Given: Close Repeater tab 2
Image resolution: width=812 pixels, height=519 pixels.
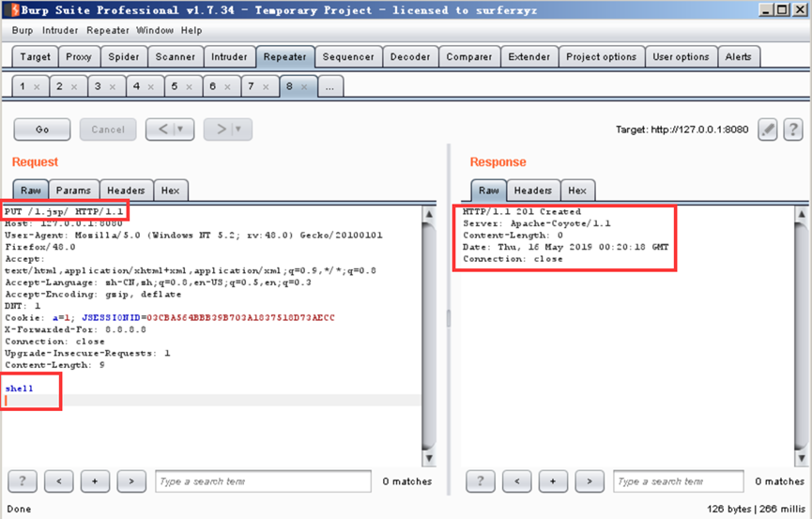Looking at the screenshot, I should [x=74, y=87].
